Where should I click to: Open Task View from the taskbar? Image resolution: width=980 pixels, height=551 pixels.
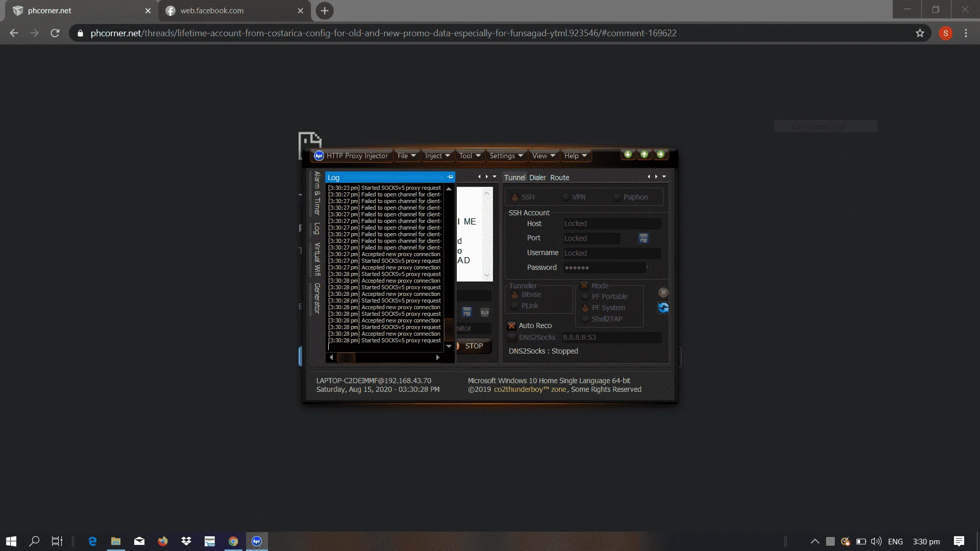click(x=57, y=541)
